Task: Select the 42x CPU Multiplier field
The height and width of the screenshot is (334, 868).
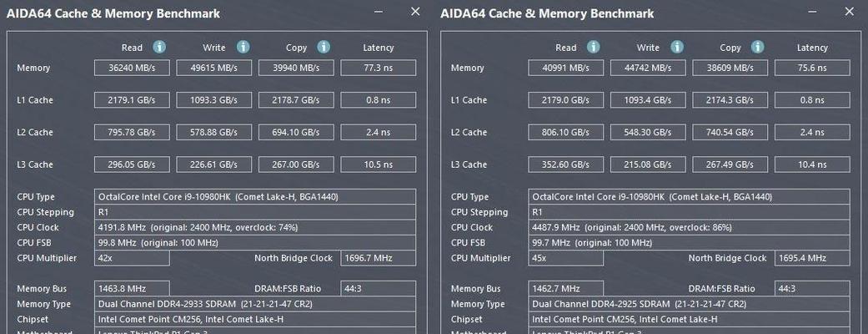Action: tap(132, 259)
